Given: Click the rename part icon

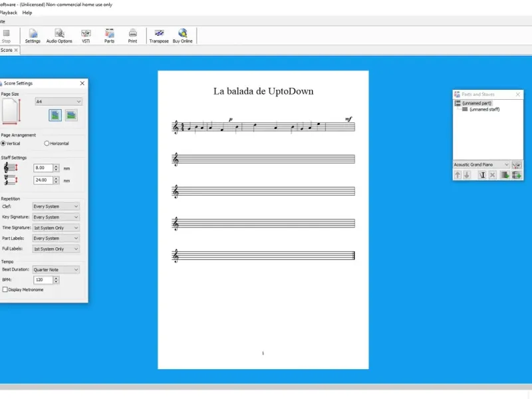Looking at the screenshot, I should tap(482, 175).
